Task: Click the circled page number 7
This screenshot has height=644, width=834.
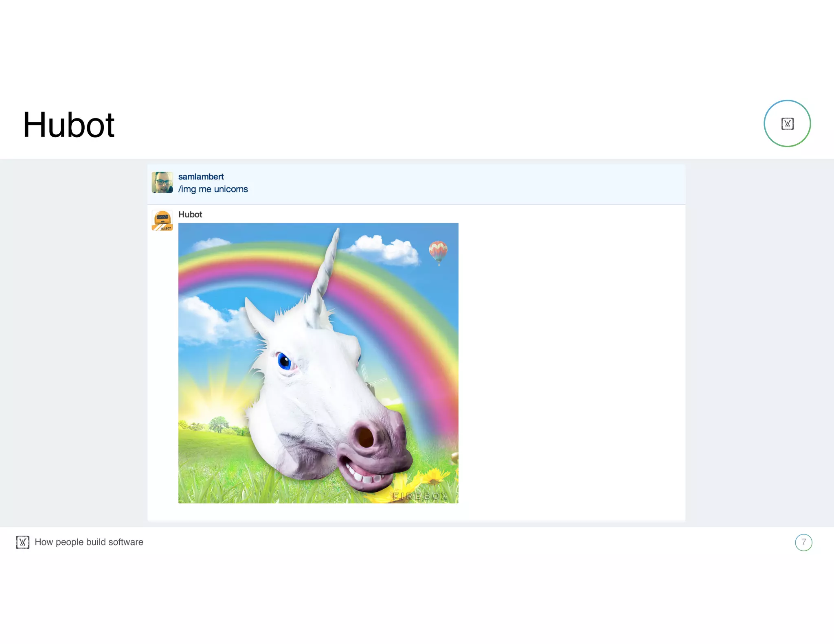Action: pyautogui.click(x=803, y=542)
